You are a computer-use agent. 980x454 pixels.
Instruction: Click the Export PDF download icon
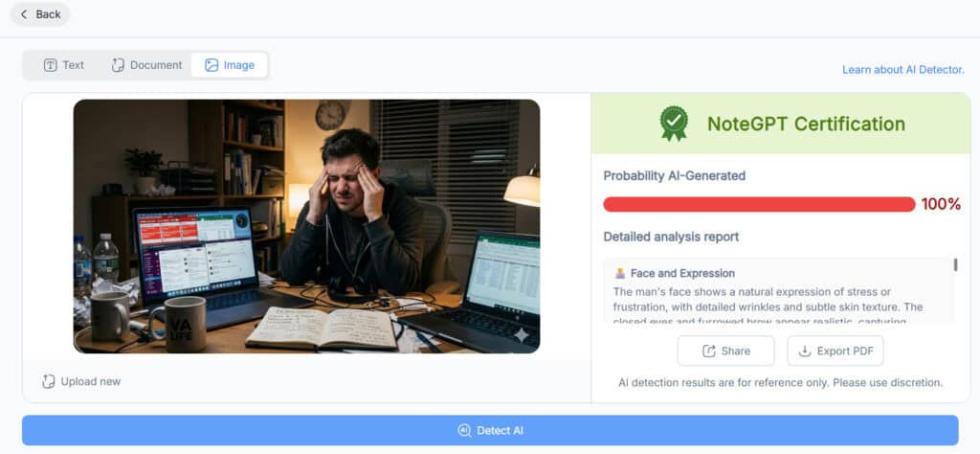click(805, 351)
